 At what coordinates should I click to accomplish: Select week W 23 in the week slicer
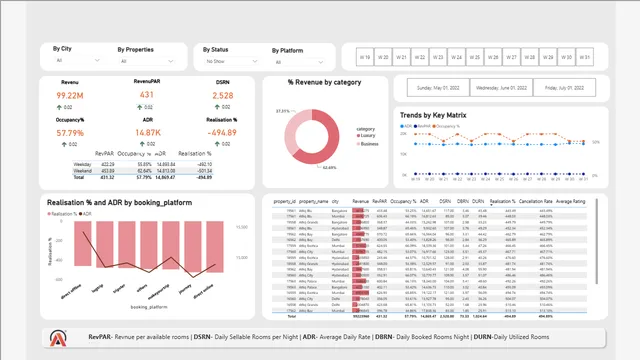click(438, 57)
